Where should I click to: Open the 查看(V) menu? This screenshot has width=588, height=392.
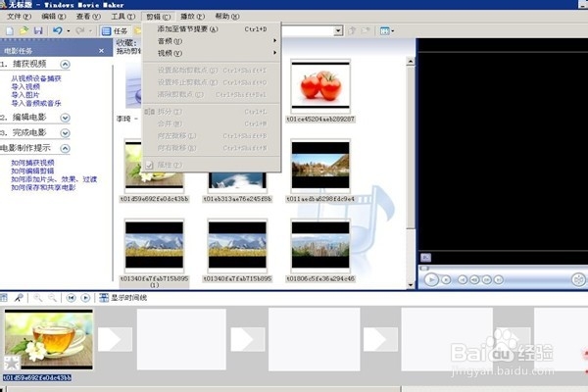point(88,17)
